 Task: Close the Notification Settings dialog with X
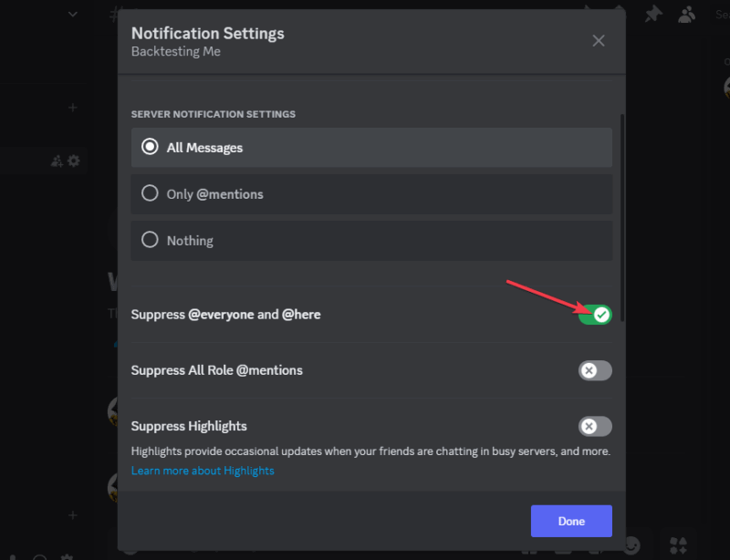599,41
